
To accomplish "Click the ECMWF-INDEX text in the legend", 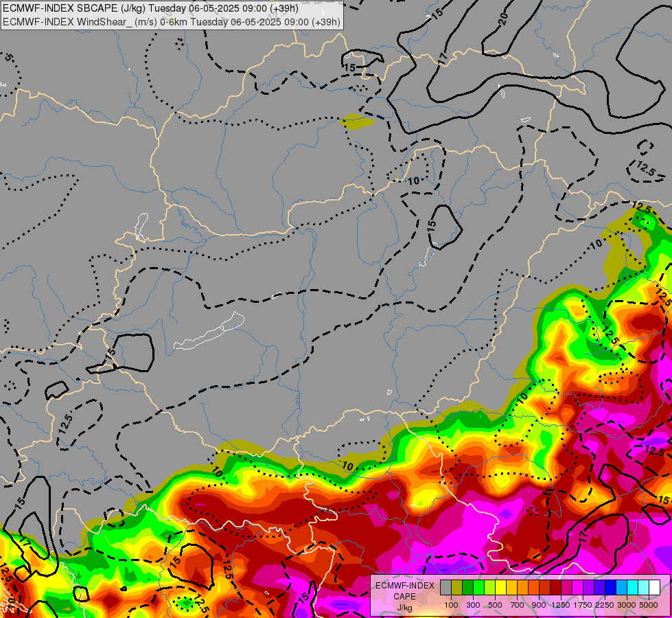I will 404,586.
